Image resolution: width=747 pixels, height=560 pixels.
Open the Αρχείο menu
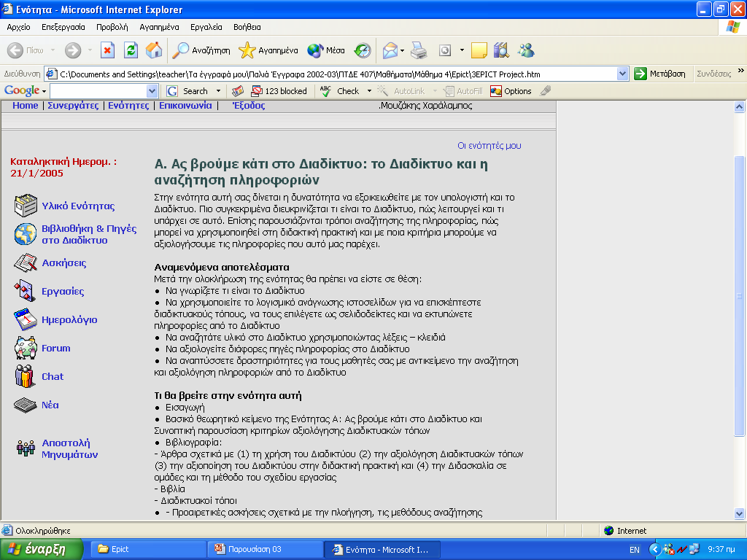point(18,27)
